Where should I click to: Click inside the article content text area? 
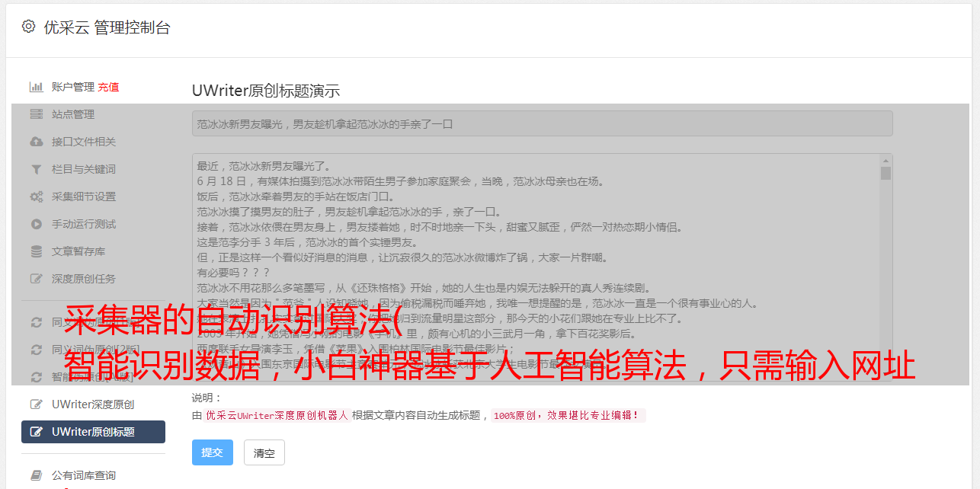536,267
